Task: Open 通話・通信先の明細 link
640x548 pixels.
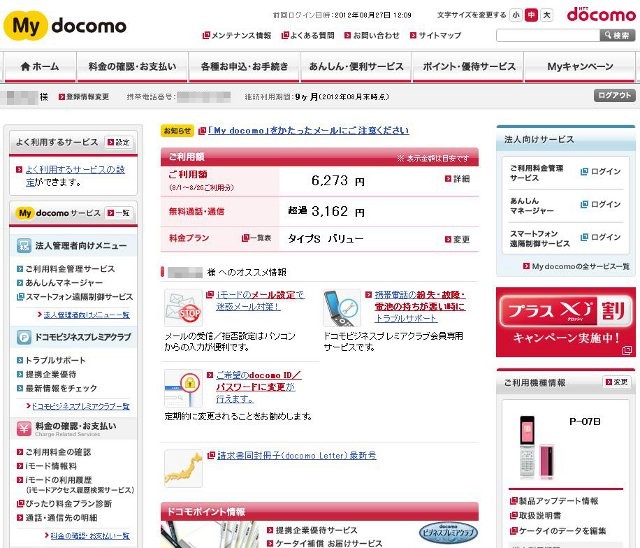Action: pyautogui.click(x=57, y=518)
